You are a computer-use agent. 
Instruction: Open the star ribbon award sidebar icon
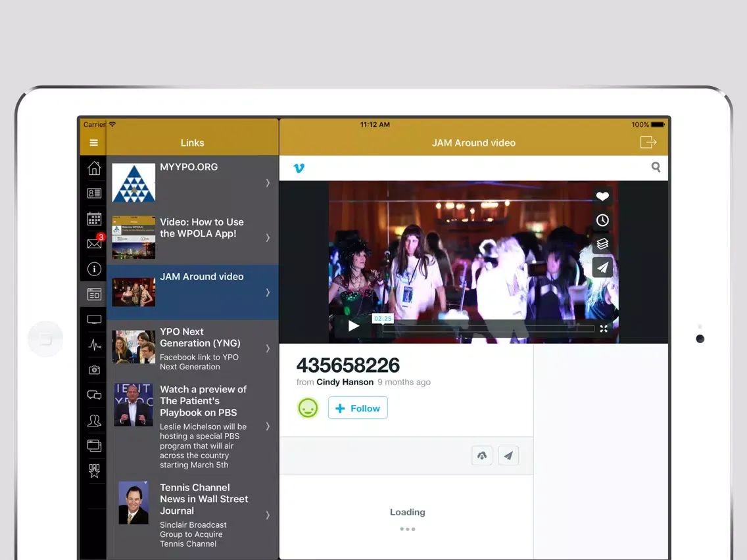tap(94, 471)
